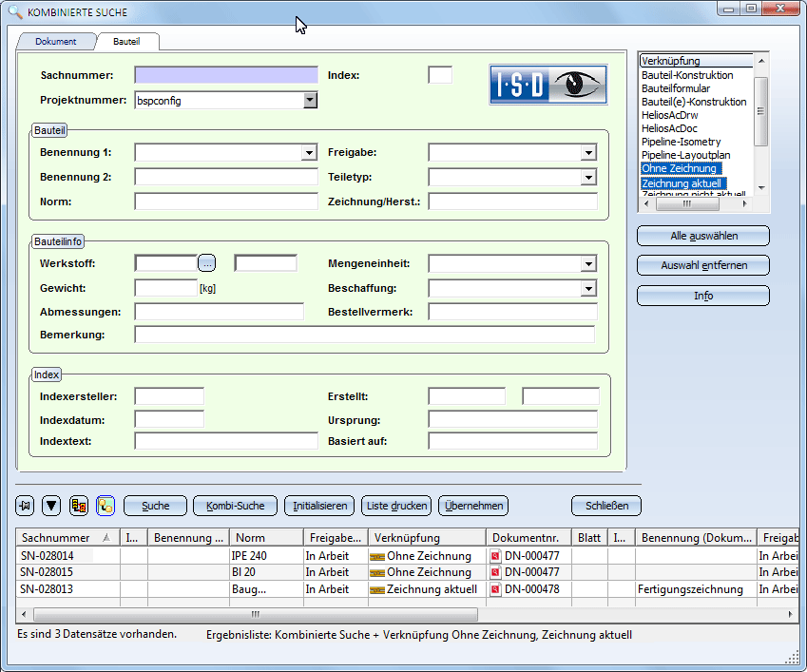Click the Alle auswählen button

[702, 236]
